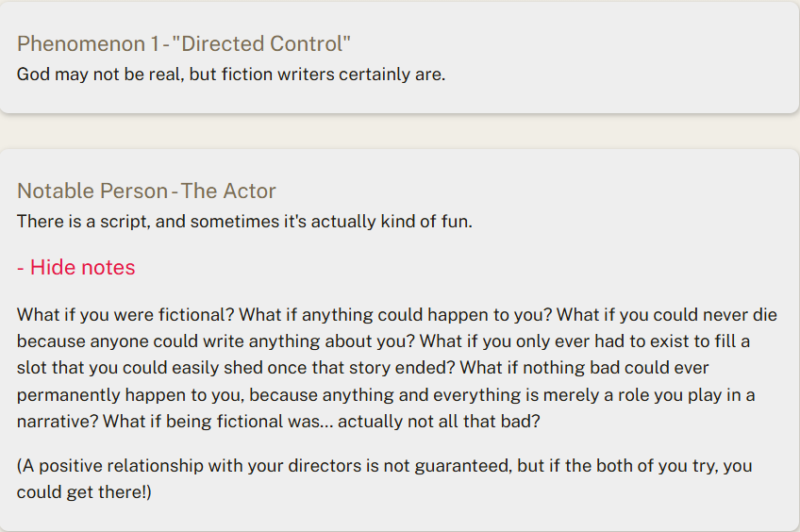Click the closing text "could get there!"
800x532 pixels.
coord(84,492)
